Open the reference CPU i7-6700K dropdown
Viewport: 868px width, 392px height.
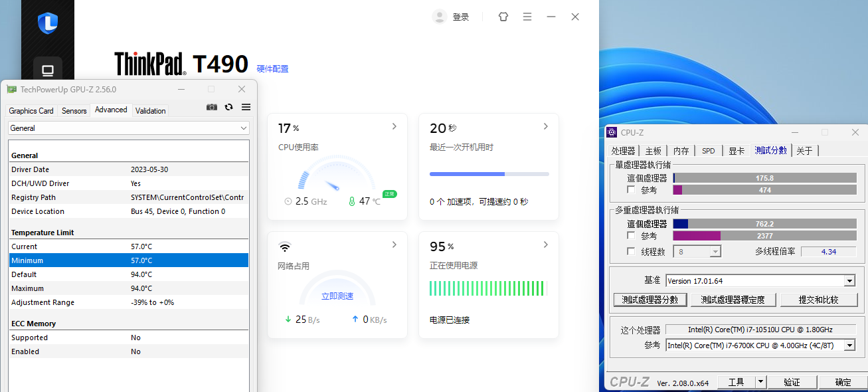(760, 345)
